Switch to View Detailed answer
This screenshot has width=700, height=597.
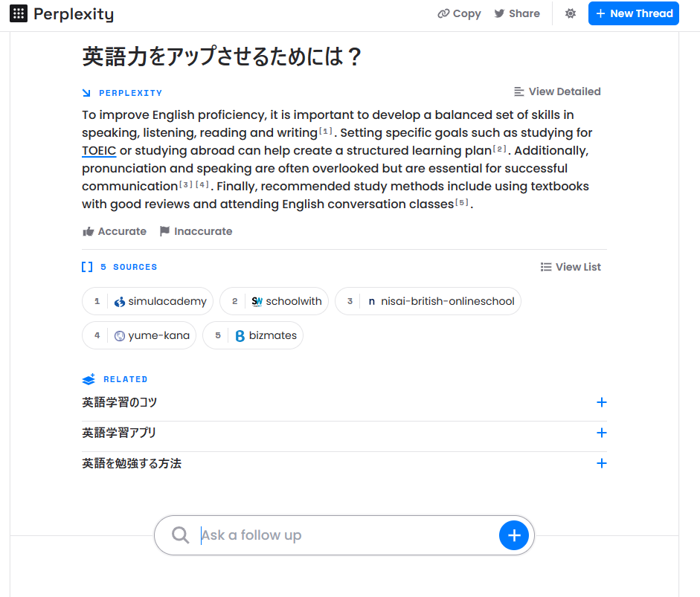[x=557, y=91]
